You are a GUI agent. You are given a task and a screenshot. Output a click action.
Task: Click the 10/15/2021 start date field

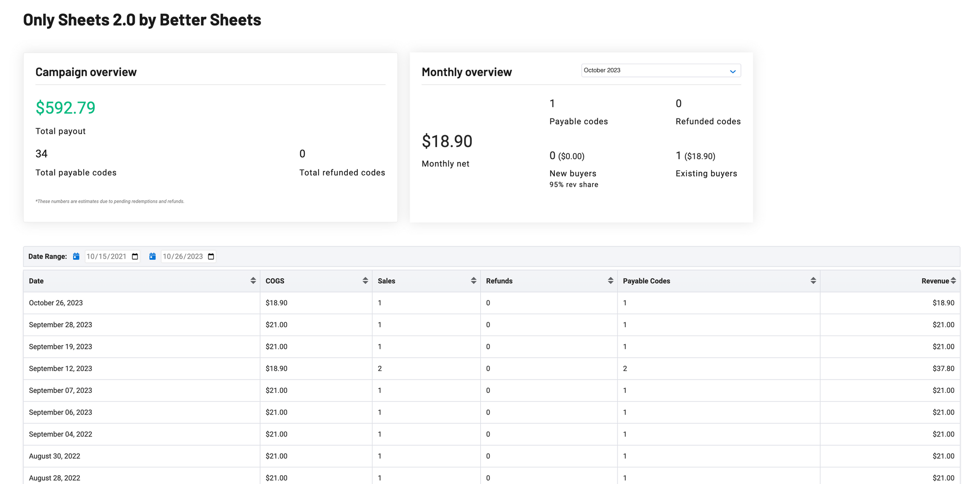[x=107, y=257]
